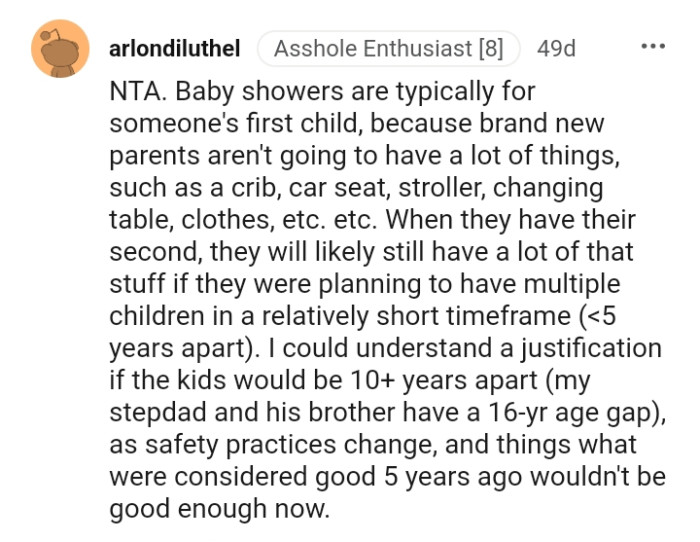
Task: Click the line "were considered good 5 years ago"
Action: [383, 476]
